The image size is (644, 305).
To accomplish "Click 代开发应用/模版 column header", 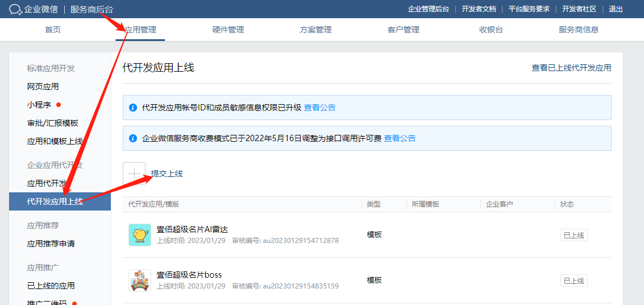I will coord(153,204).
